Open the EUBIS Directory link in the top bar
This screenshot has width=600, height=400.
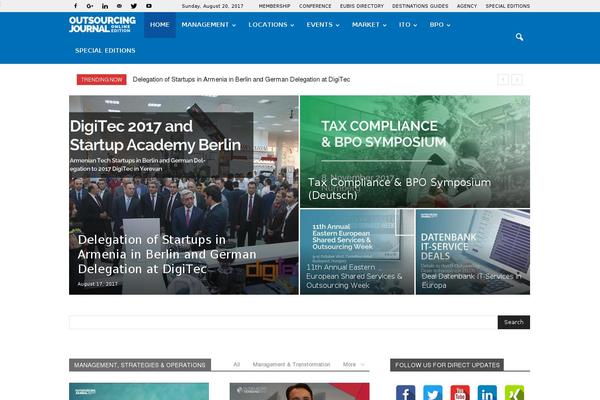click(362, 6)
